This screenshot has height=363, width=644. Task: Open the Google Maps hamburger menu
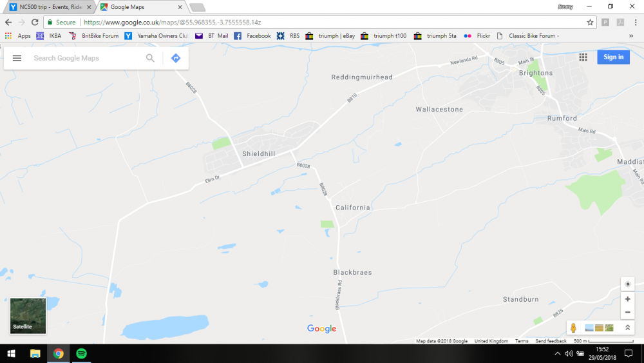pos(17,58)
